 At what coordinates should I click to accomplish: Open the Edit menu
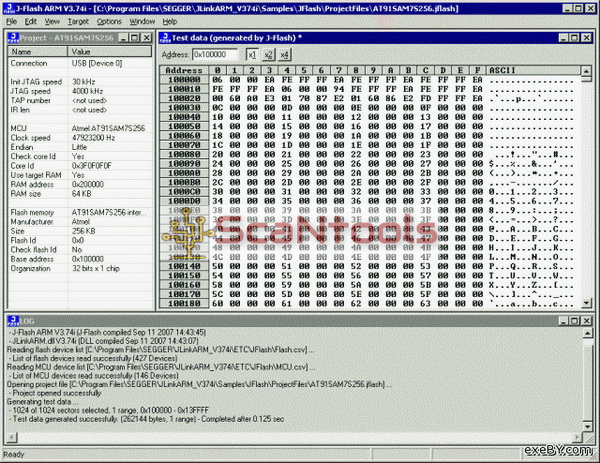[31, 21]
